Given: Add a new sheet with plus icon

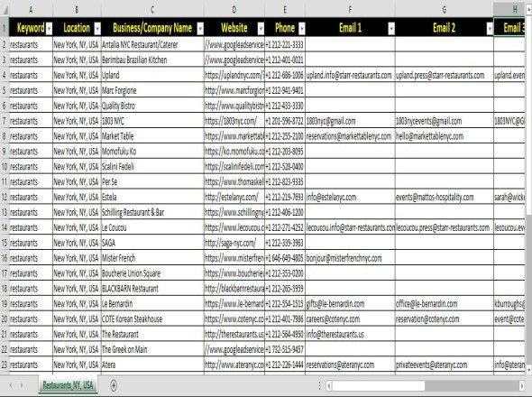Looking at the screenshot, I should 114,385.
